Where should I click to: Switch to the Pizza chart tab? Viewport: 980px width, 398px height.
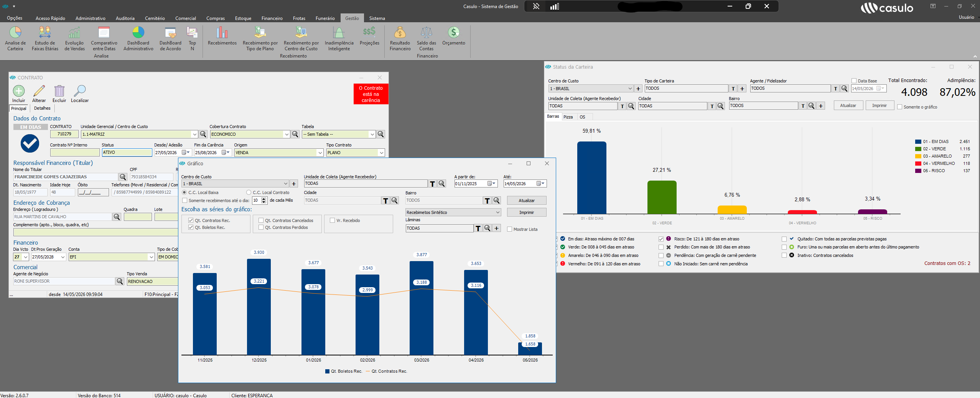pyautogui.click(x=568, y=117)
